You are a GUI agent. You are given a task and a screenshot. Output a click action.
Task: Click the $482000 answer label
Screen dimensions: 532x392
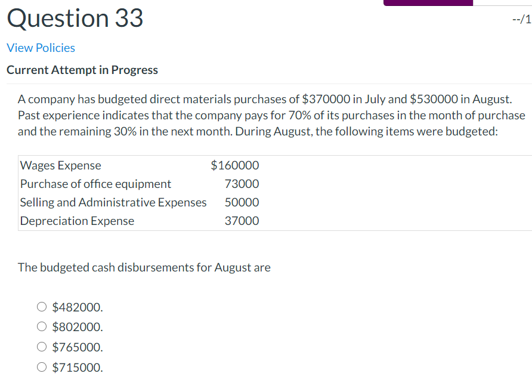77,307
